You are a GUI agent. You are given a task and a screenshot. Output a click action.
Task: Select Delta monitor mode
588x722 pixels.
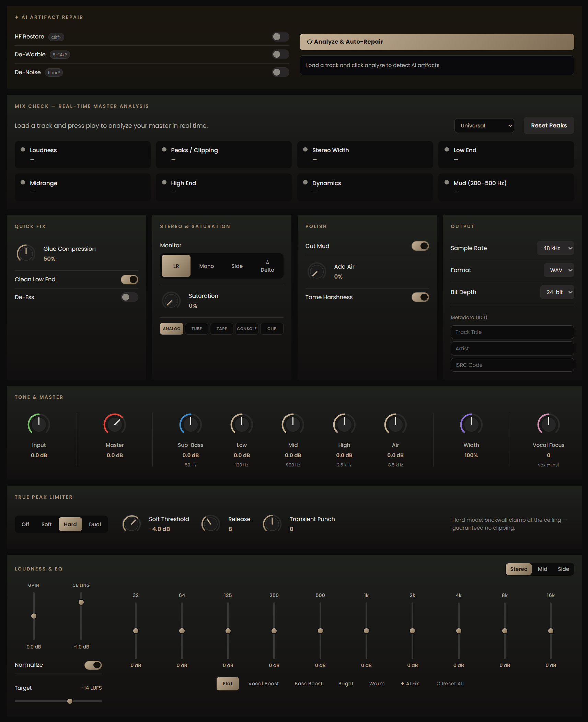tap(267, 266)
